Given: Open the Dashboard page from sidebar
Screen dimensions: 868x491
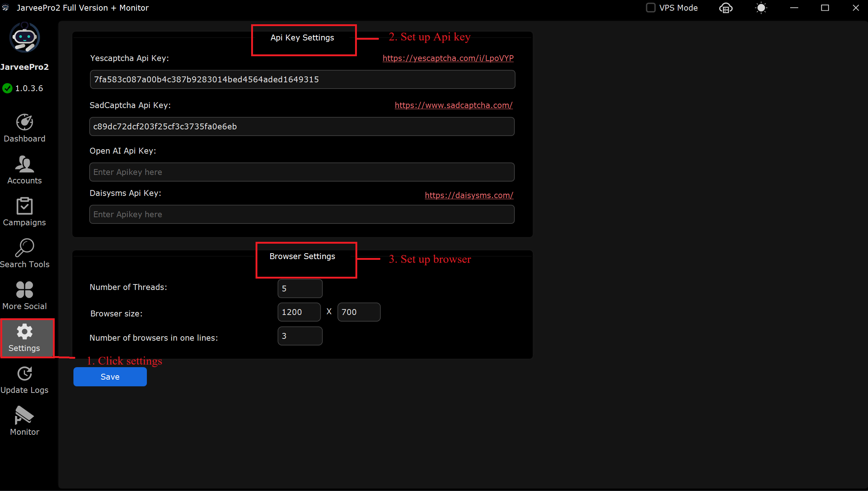Looking at the screenshot, I should [x=25, y=128].
